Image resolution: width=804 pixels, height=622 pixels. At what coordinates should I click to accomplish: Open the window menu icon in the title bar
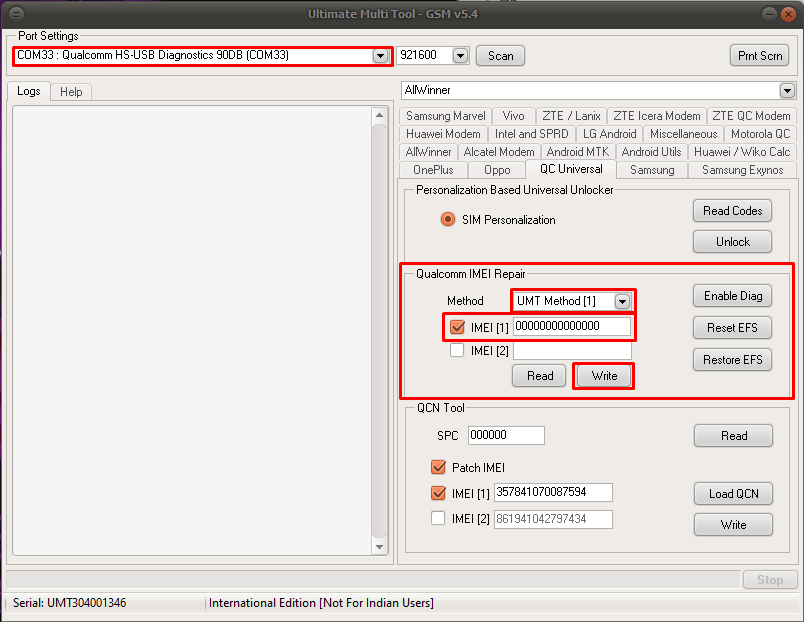[16, 14]
